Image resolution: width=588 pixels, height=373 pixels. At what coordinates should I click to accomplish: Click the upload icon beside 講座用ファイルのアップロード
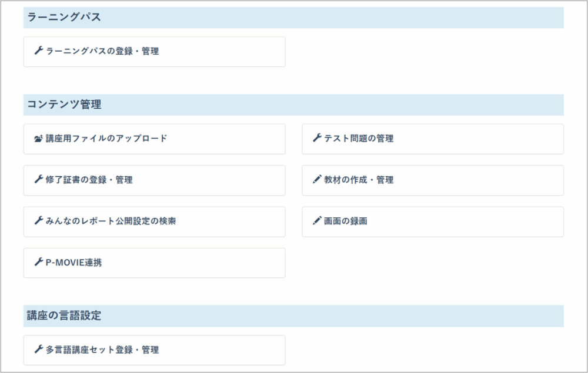coord(39,139)
